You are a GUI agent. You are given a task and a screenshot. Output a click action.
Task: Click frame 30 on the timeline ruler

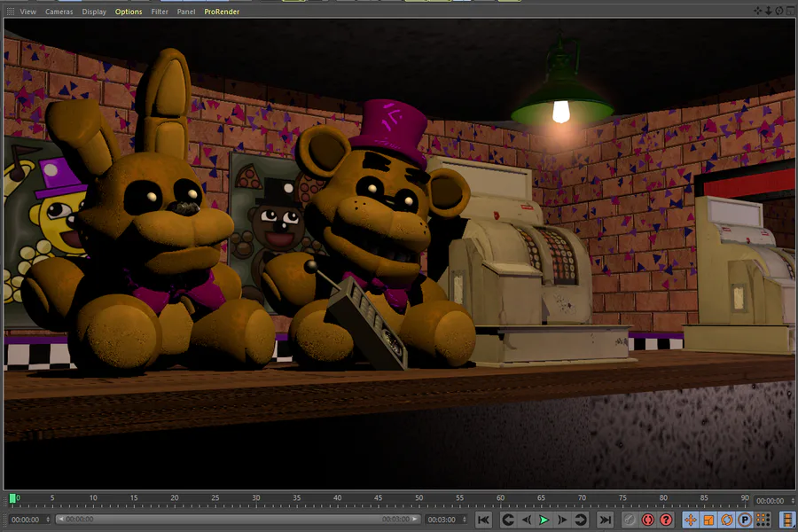pos(256,498)
